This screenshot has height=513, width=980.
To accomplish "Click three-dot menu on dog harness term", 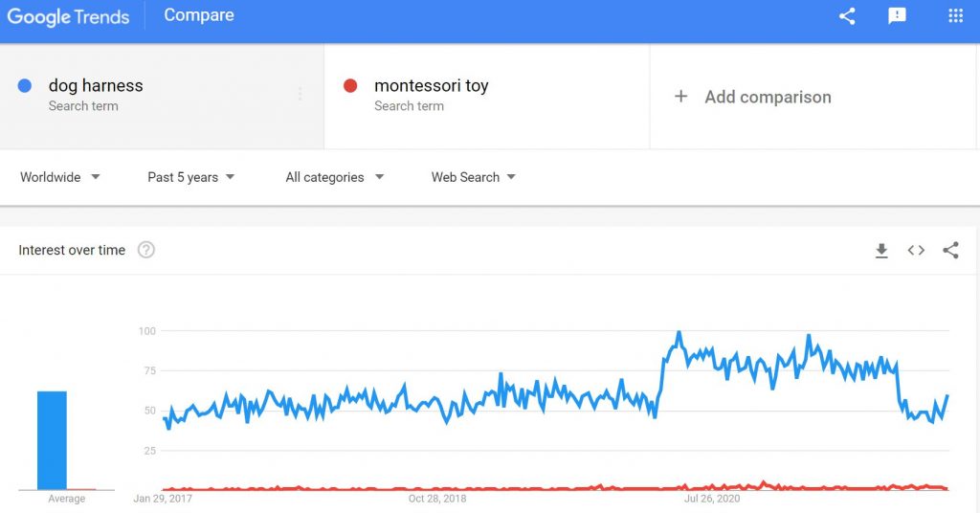I will 300,94.
